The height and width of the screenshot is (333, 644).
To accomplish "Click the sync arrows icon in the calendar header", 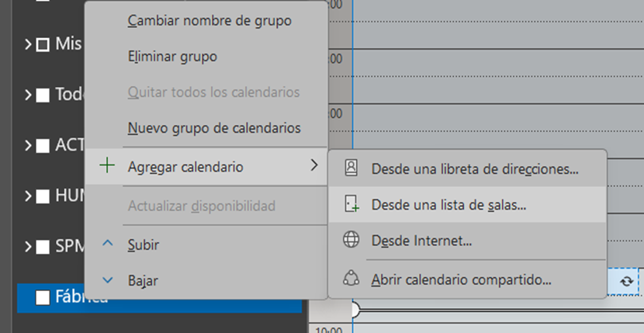I will pos(625,281).
